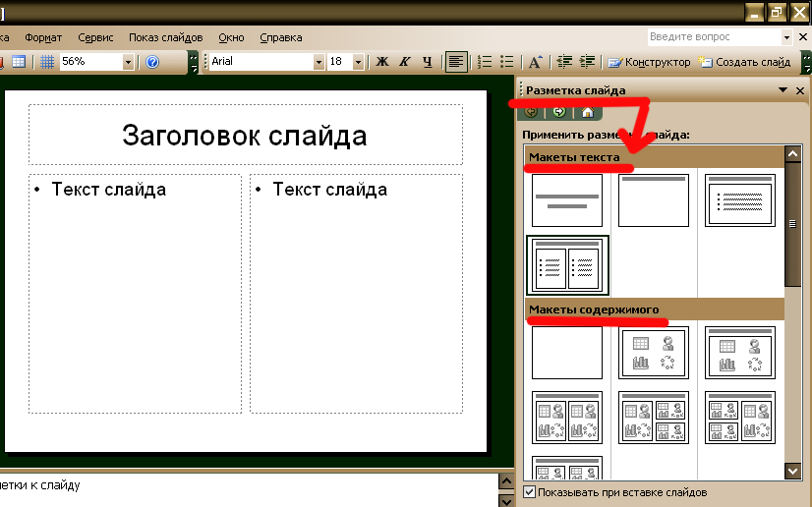Open the Конструктор design pane
The image size is (812, 507).
click(x=650, y=62)
